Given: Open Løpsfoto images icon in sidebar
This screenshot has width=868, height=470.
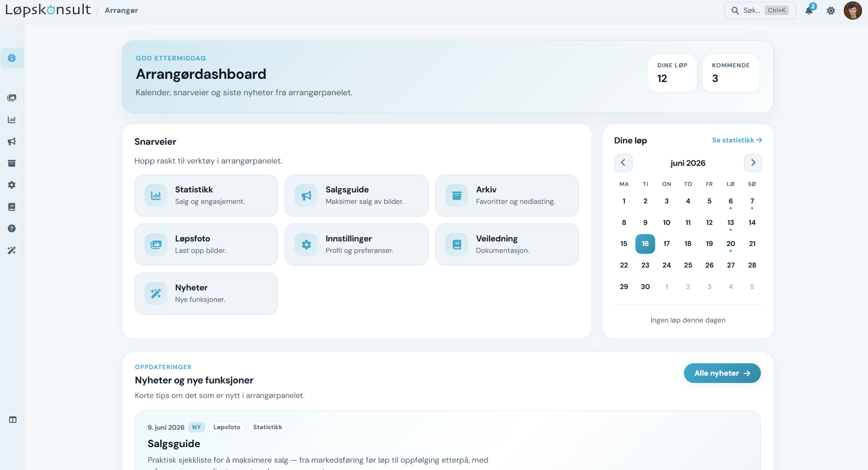Looking at the screenshot, I should pyautogui.click(x=12, y=98).
